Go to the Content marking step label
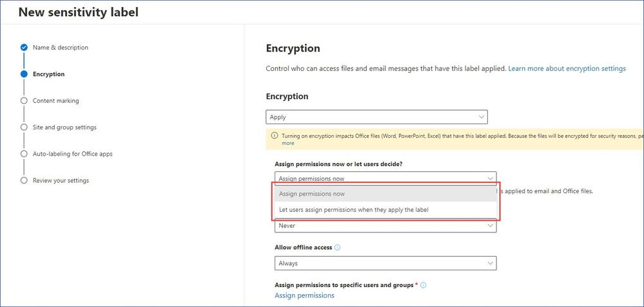Viewport: 644px width, 307px height. click(56, 101)
